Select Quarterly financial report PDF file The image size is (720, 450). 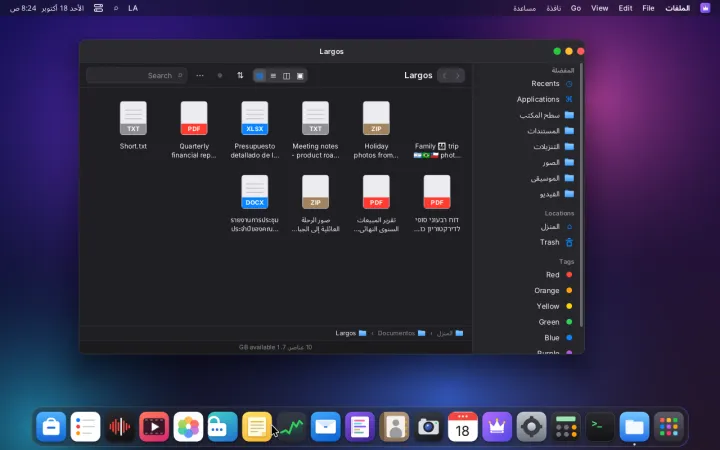click(194, 129)
